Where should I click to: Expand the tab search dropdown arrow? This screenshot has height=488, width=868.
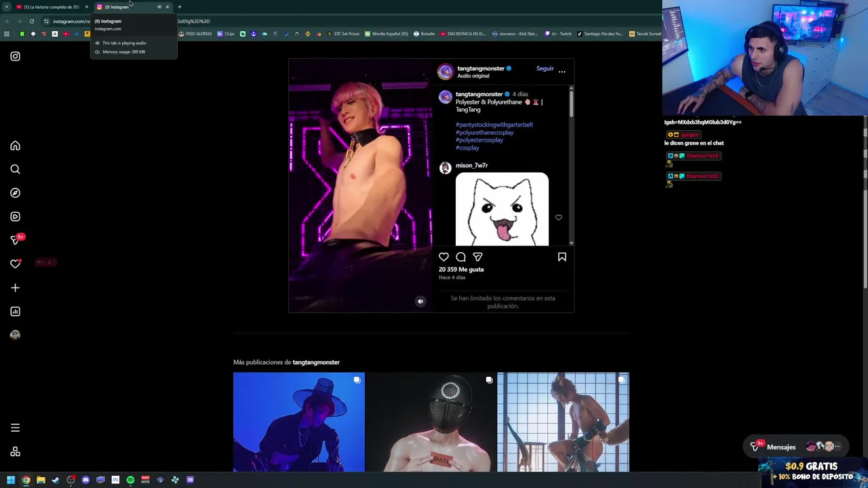pyautogui.click(x=7, y=7)
